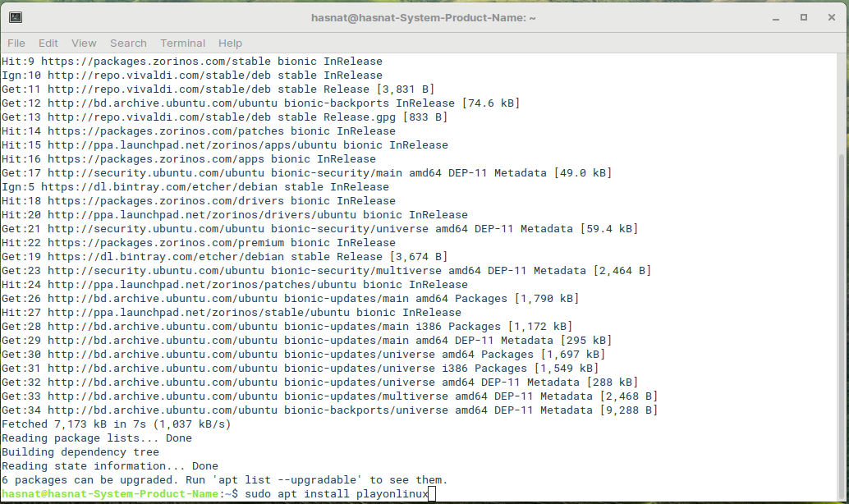Minimize the terminal window
The image size is (849, 504).
pos(776,18)
